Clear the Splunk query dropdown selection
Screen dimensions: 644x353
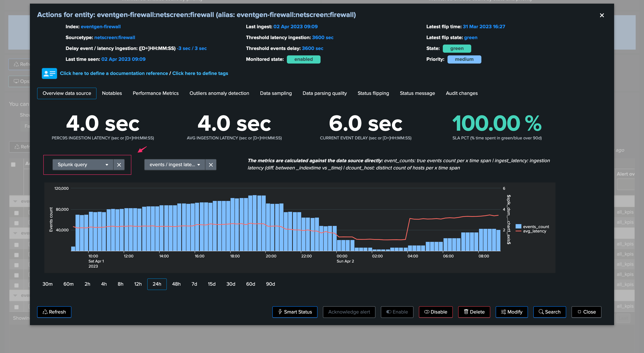[119, 165]
